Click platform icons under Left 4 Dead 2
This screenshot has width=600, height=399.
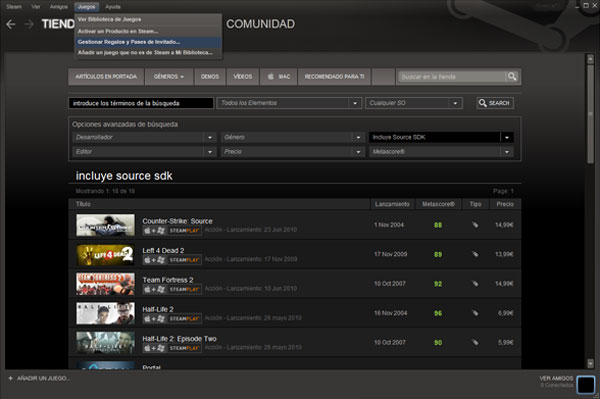click(155, 260)
